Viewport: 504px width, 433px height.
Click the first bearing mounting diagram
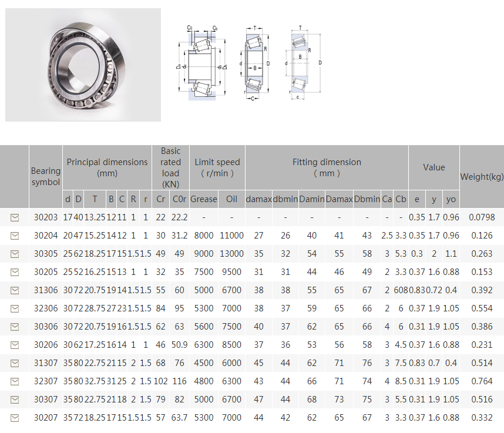coord(199,63)
